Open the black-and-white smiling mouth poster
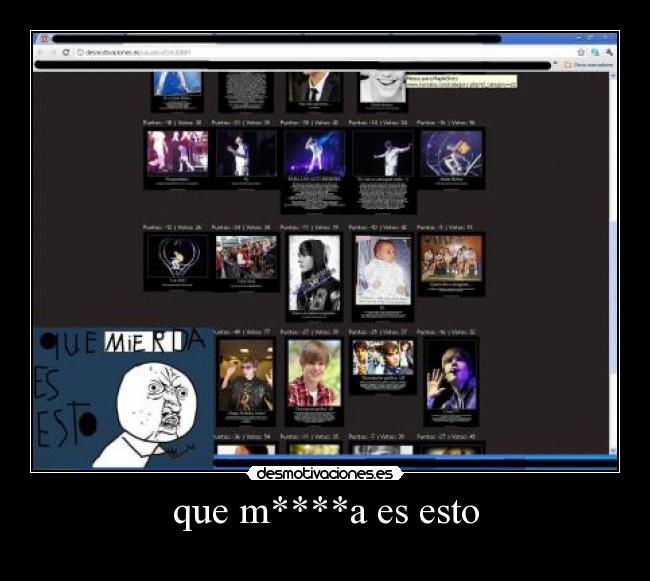 (x=382, y=92)
